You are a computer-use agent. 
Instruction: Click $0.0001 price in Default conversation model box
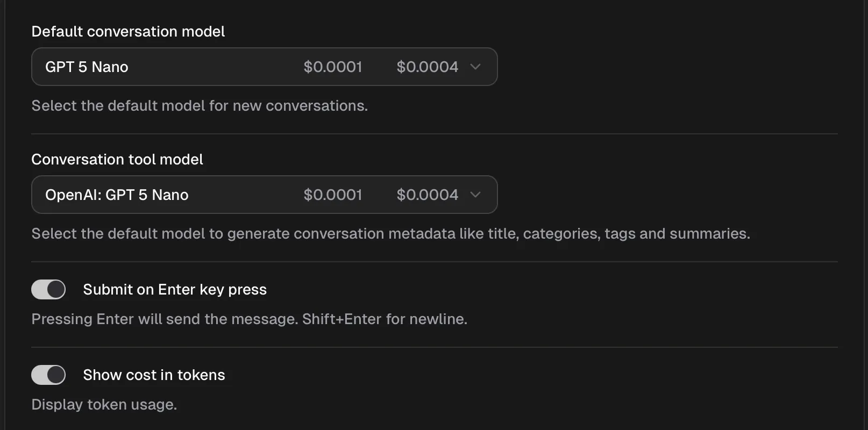[x=333, y=67]
